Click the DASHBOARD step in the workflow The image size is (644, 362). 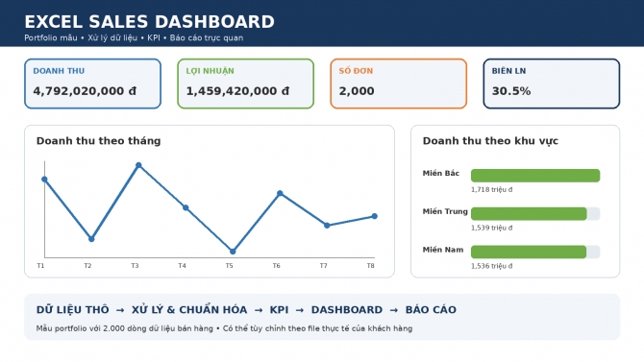pyautogui.click(x=347, y=310)
